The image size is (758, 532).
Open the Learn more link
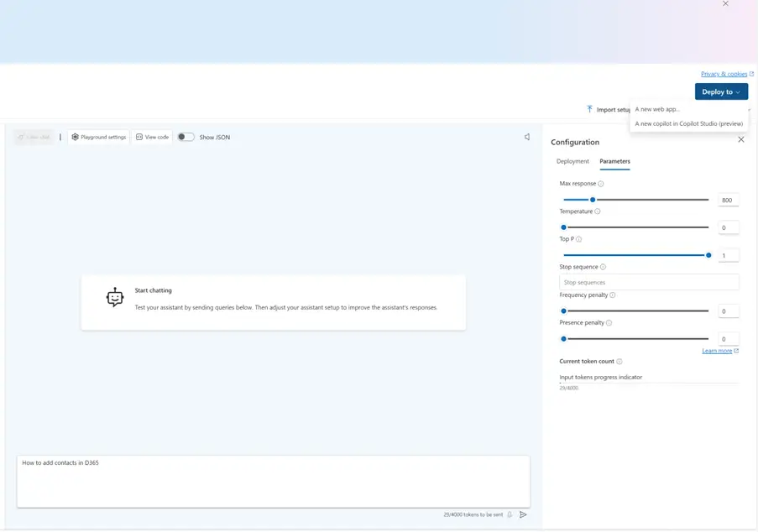pos(717,351)
